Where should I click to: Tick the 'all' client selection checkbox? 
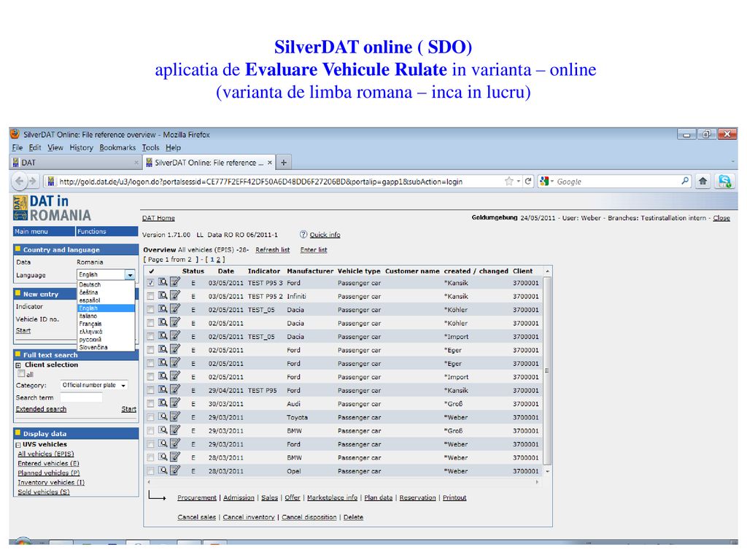[x=21, y=374]
